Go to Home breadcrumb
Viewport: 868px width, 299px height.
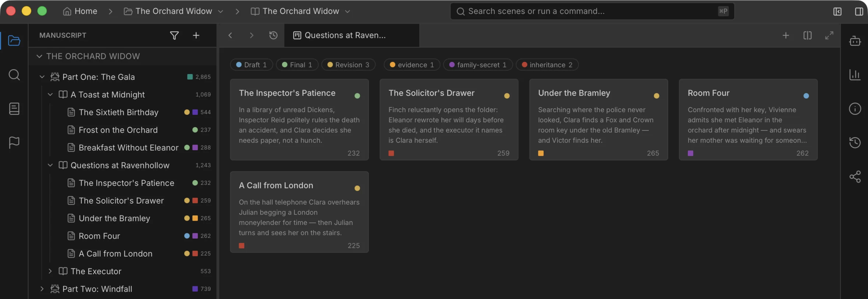(80, 11)
